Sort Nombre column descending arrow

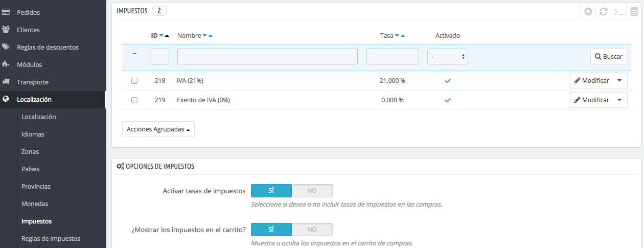tap(204, 36)
